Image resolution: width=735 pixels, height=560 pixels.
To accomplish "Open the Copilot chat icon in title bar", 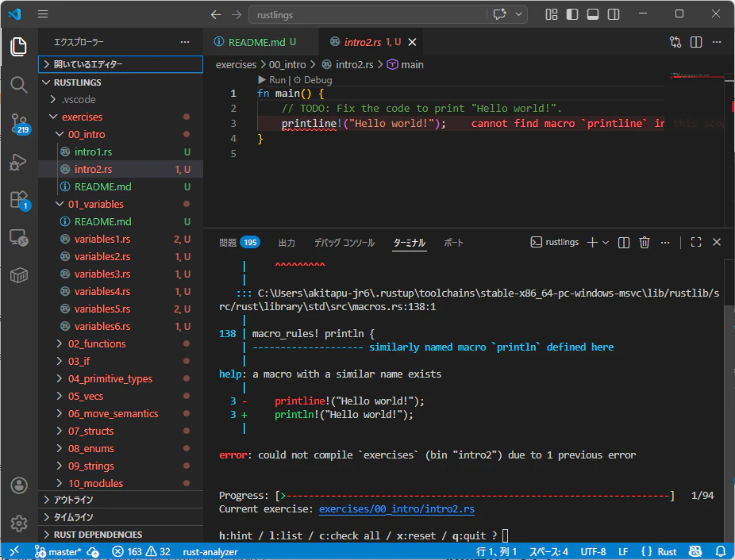I will [500, 14].
